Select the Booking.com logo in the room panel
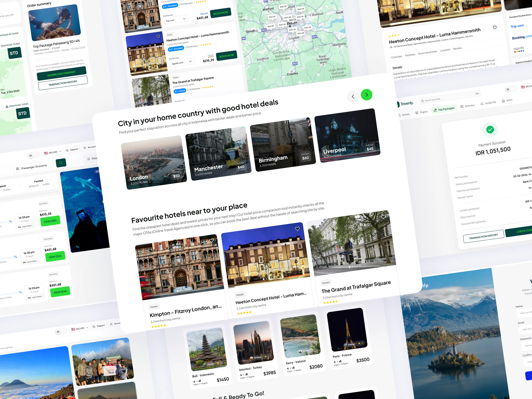 click(522, 37)
